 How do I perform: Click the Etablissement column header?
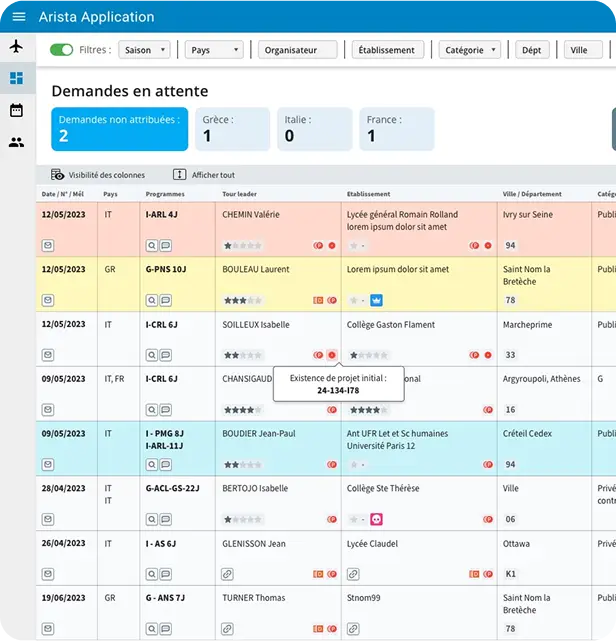click(368, 194)
